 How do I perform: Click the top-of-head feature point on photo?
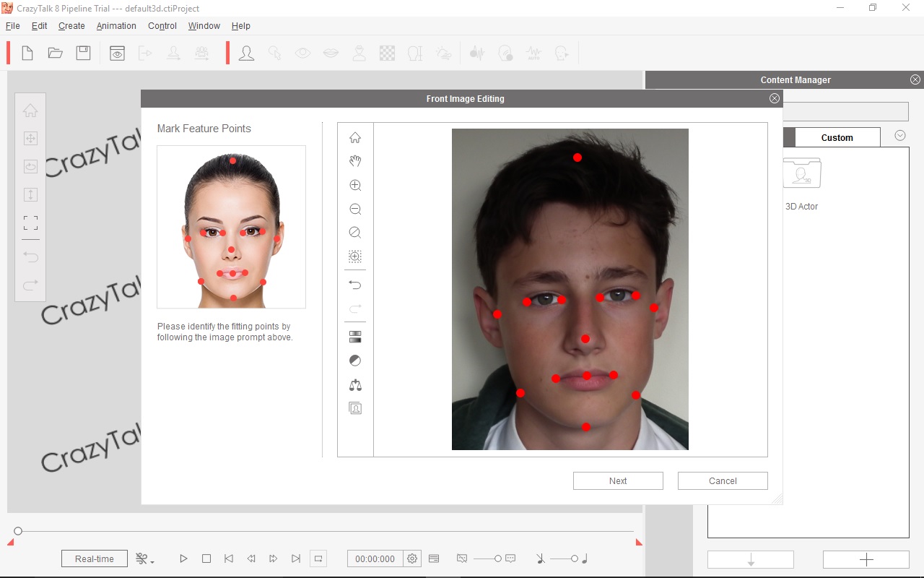coord(577,158)
